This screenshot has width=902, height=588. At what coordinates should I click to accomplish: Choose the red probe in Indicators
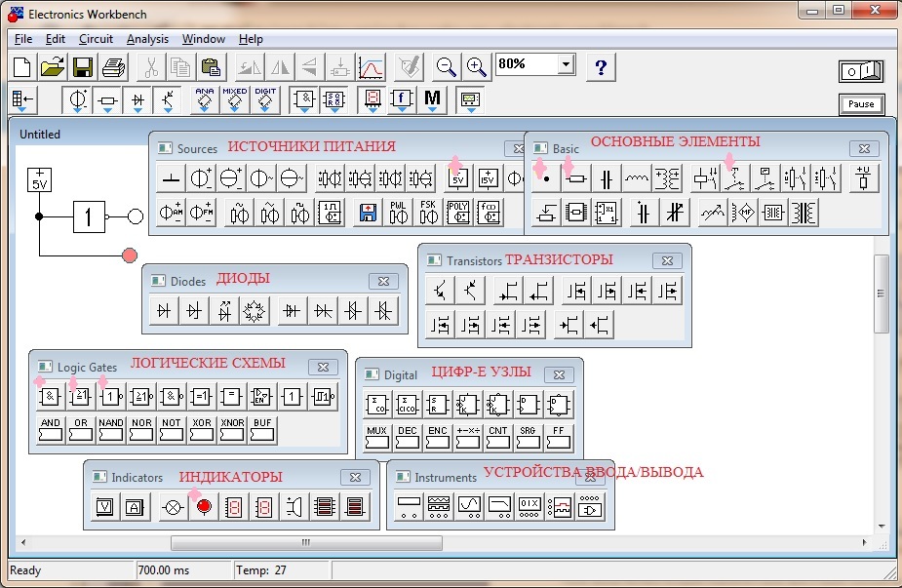click(x=204, y=507)
